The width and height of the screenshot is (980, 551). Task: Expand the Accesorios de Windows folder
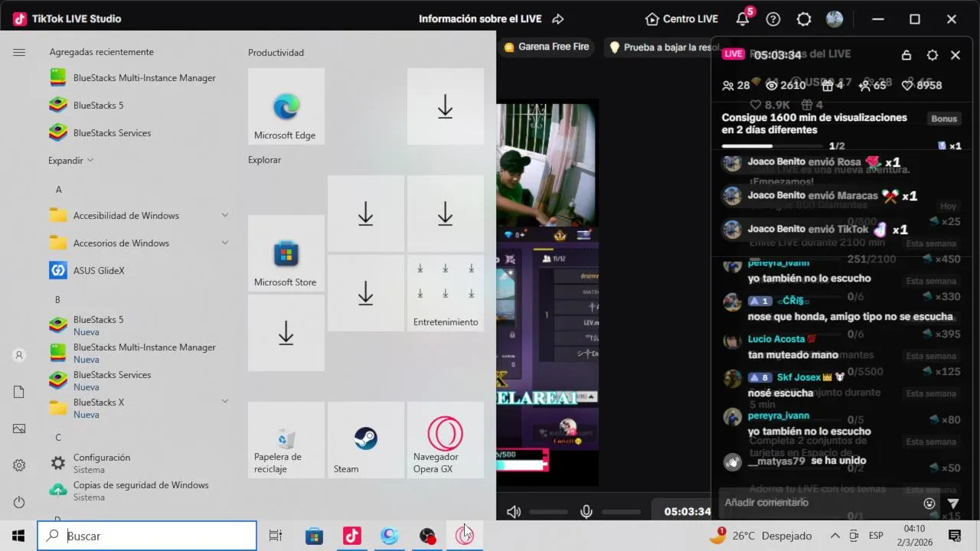pyautogui.click(x=139, y=243)
